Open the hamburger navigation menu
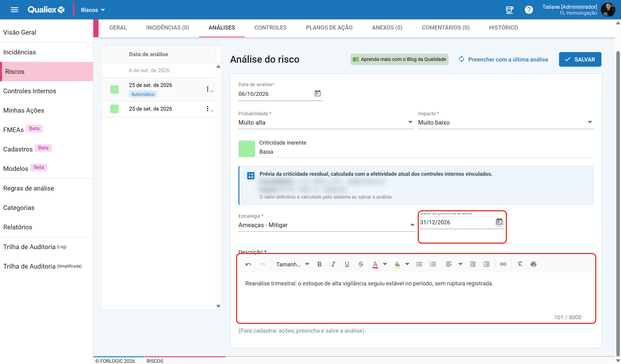This screenshot has height=364, width=621. tap(15, 10)
